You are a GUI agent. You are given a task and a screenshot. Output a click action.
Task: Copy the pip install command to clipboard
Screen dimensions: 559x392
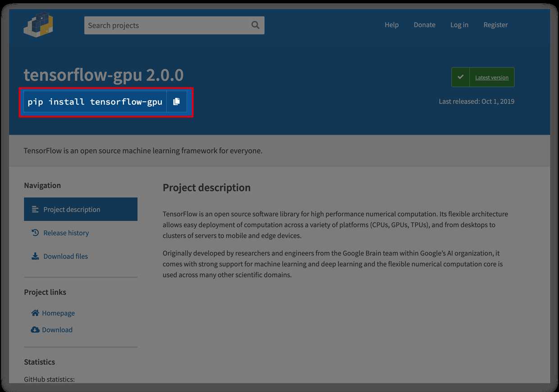click(177, 101)
